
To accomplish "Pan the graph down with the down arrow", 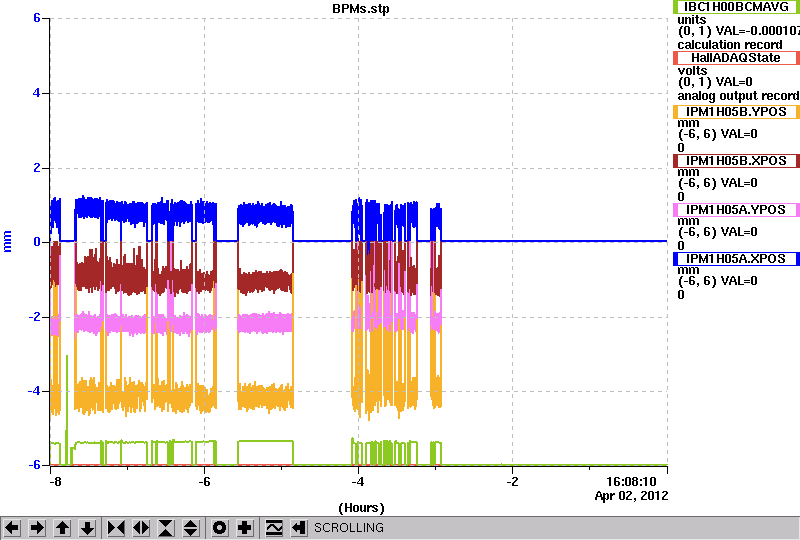I will (87, 528).
